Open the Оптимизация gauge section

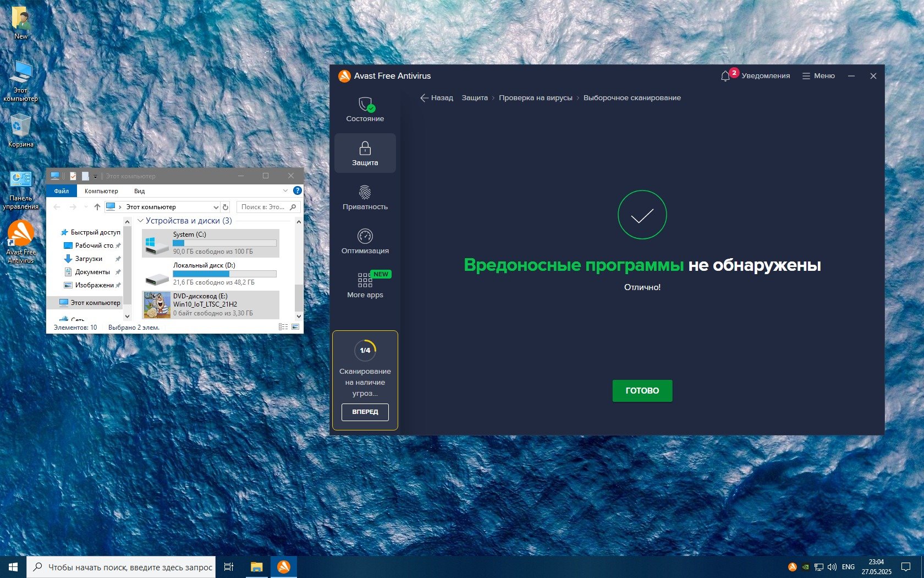point(365,242)
